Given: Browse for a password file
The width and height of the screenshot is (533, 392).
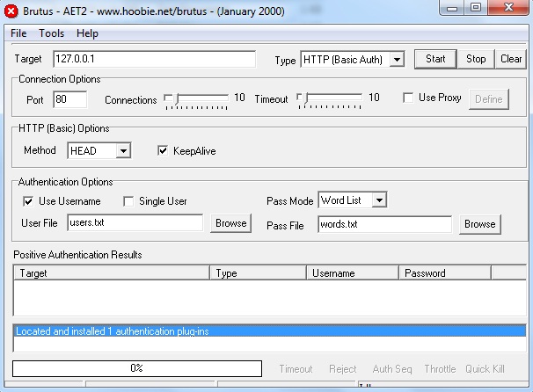Looking at the screenshot, I should 480,224.
